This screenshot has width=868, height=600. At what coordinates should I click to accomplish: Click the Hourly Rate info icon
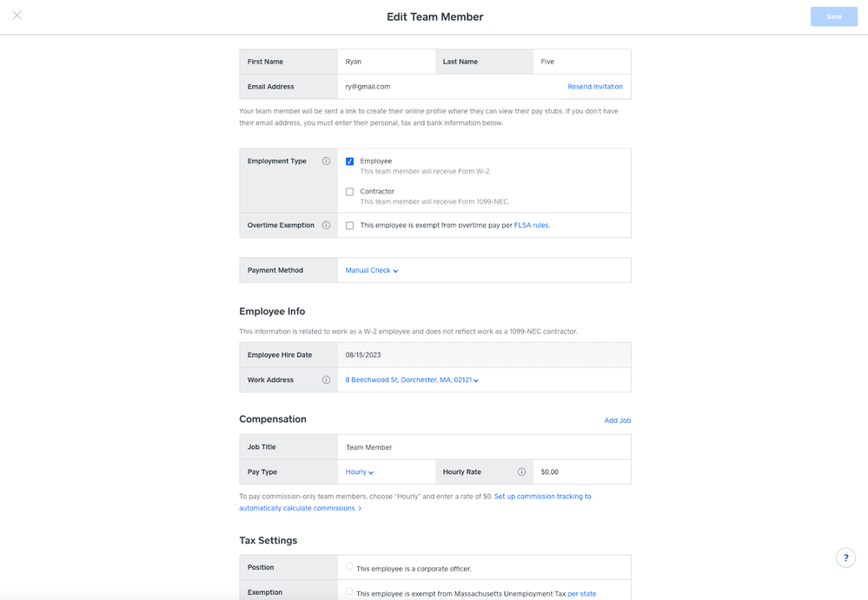pos(521,472)
